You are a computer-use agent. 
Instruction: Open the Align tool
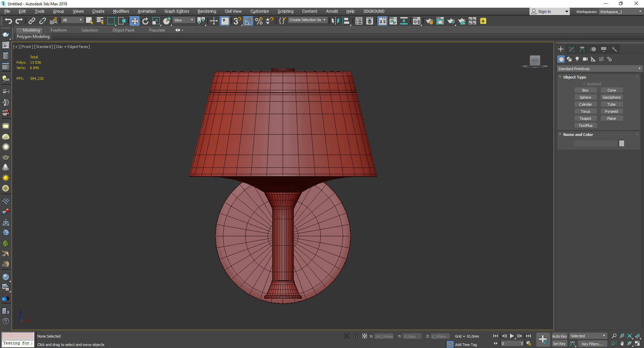click(346, 21)
